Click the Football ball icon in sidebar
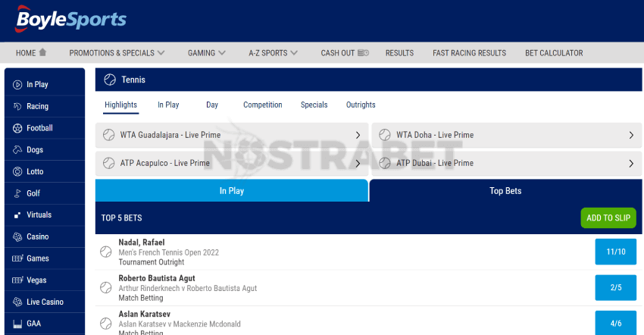 coord(17,128)
